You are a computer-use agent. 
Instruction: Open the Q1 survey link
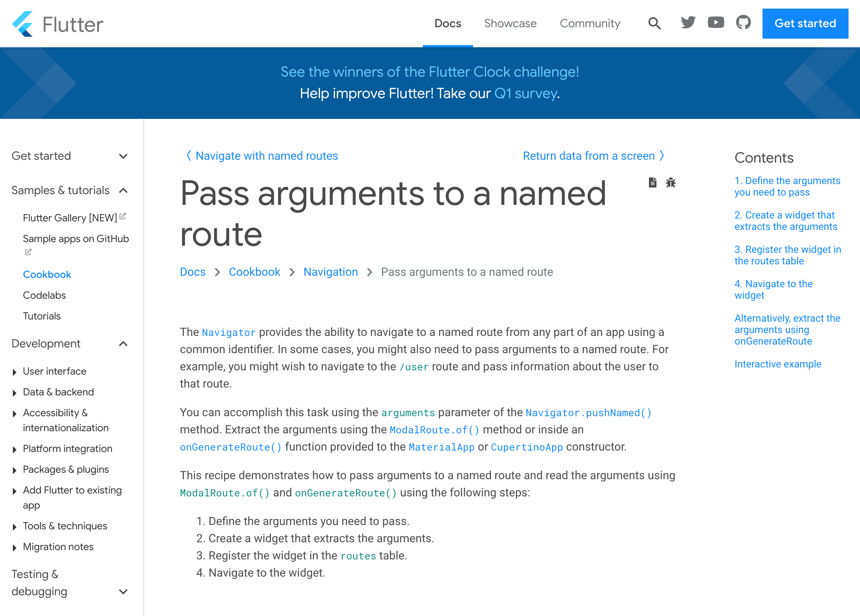click(x=526, y=93)
